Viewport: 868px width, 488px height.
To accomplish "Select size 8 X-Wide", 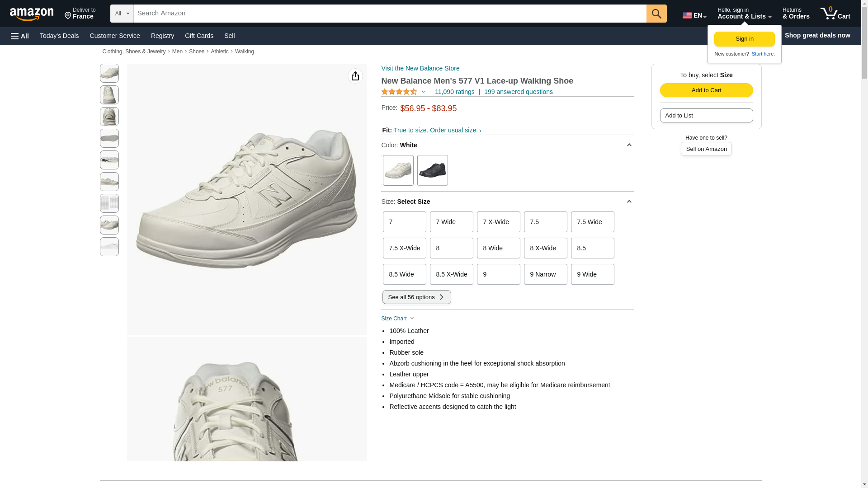I will point(545,248).
